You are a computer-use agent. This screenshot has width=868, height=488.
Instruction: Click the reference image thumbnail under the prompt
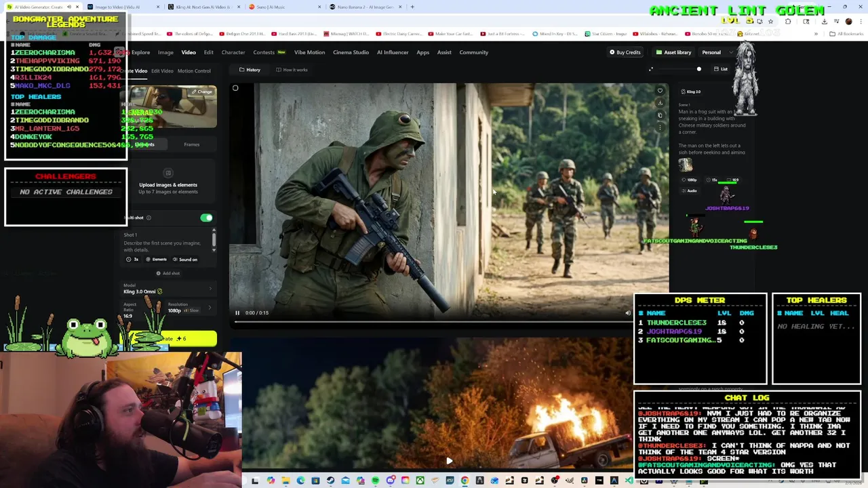[686, 165]
